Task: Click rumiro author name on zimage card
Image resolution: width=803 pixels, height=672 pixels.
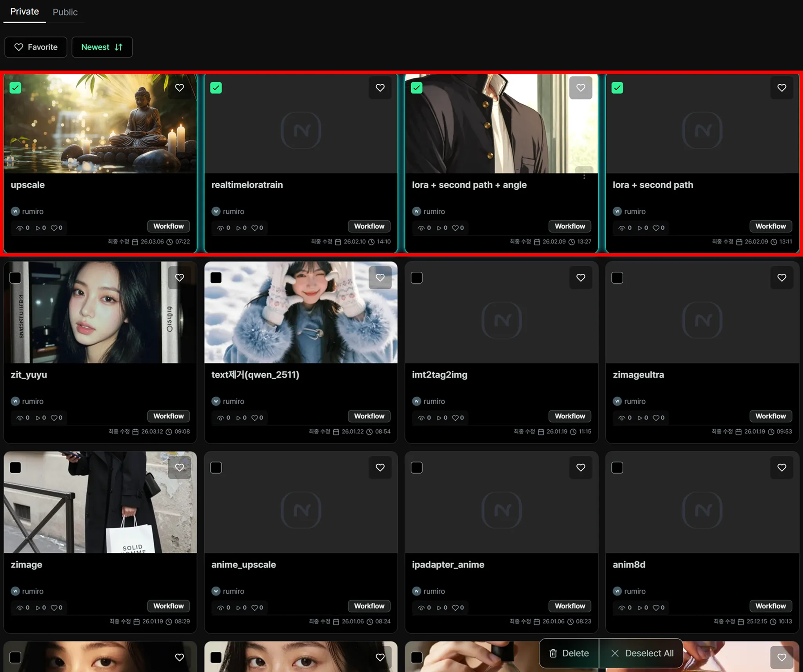Action: (x=33, y=591)
